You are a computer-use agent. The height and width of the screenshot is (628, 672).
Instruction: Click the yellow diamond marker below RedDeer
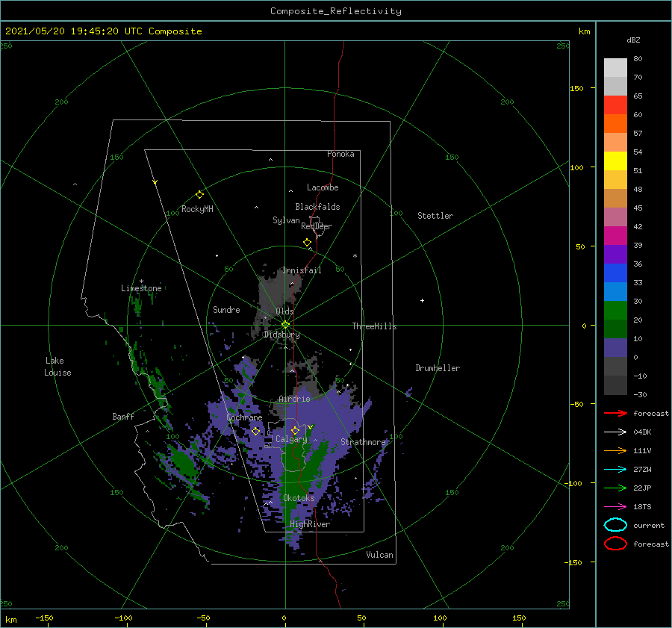[x=307, y=243]
